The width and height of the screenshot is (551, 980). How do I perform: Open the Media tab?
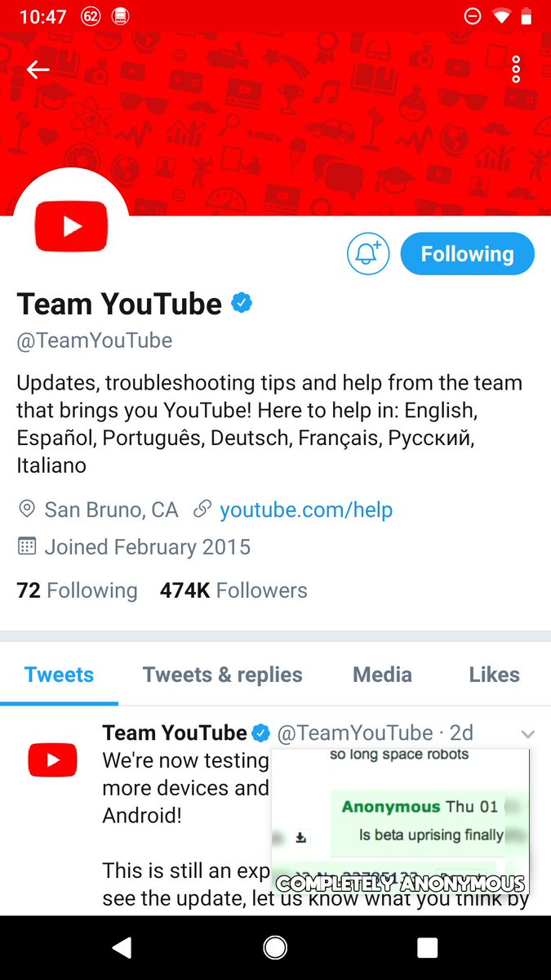tap(382, 675)
